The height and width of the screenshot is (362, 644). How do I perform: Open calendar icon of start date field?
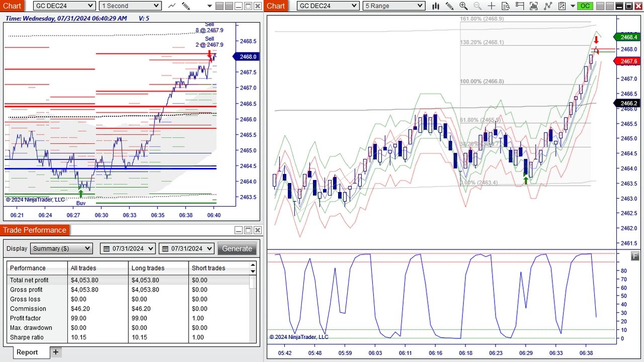107,248
